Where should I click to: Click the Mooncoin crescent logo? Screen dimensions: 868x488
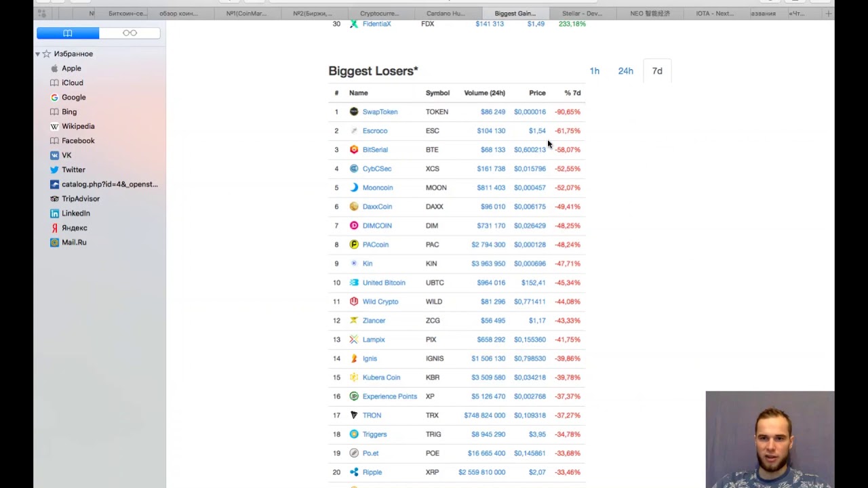click(x=354, y=188)
